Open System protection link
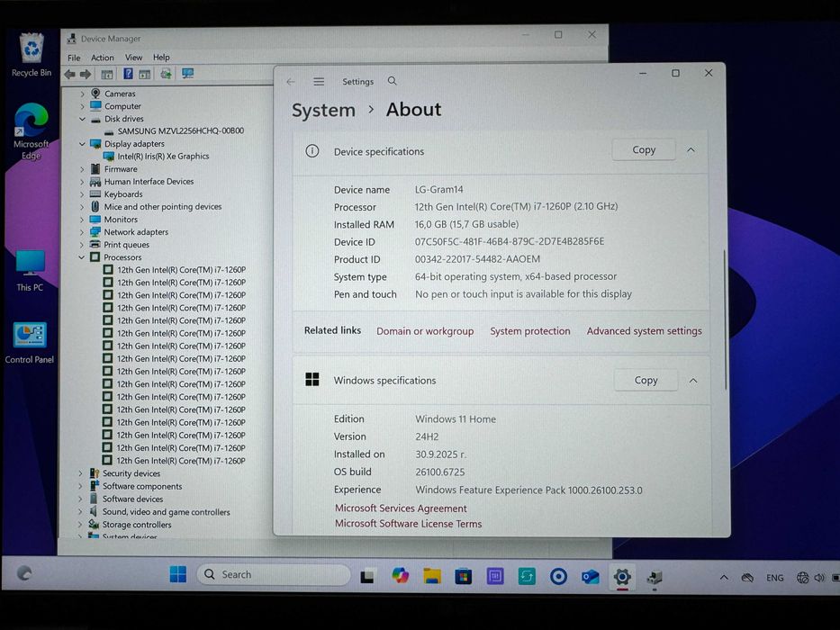This screenshot has height=630, width=840. [529, 331]
